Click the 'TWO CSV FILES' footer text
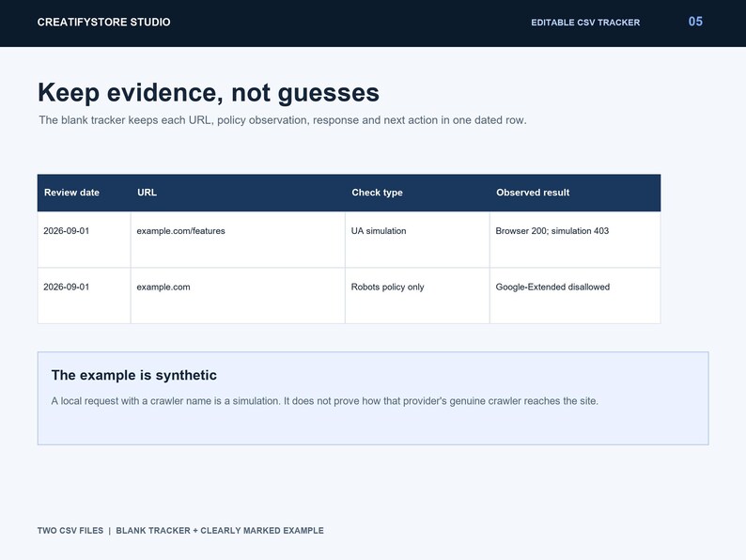The width and height of the screenshot is (746, 560). point(70,531)
